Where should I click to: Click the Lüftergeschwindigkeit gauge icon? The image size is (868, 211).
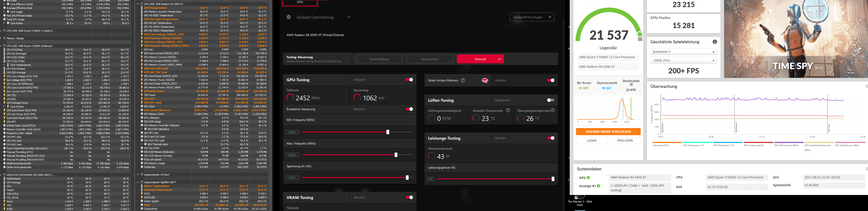pos(432,118)
